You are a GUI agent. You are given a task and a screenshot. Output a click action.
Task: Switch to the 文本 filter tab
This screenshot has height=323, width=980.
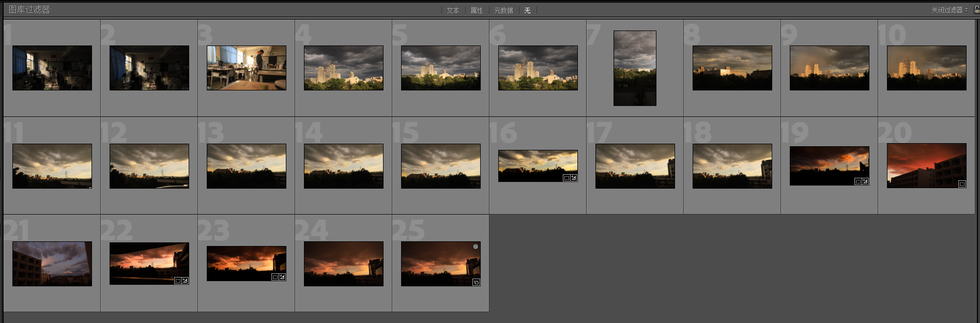coord(453,10)
